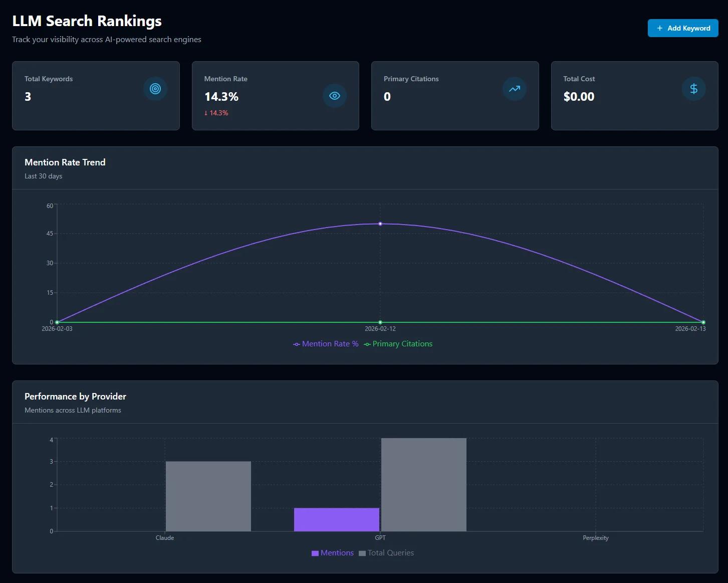Open the Last 30 days range selector
This screenshot has height=583, width=728.
pyautogui.click(x=43, y=176)
